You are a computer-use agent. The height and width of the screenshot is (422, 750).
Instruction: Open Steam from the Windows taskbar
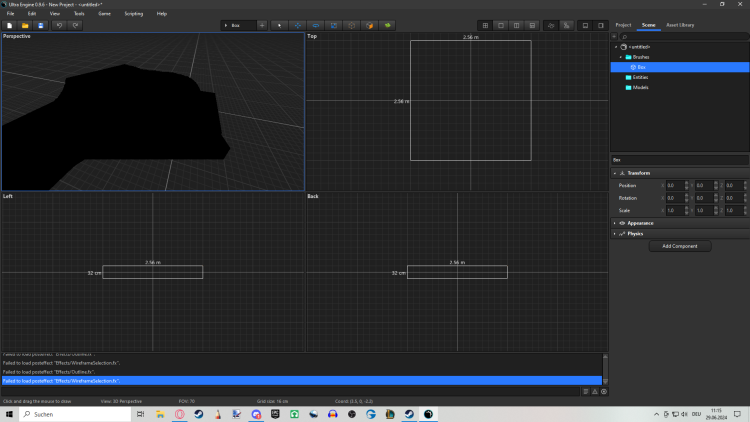[x=198, y=414]
